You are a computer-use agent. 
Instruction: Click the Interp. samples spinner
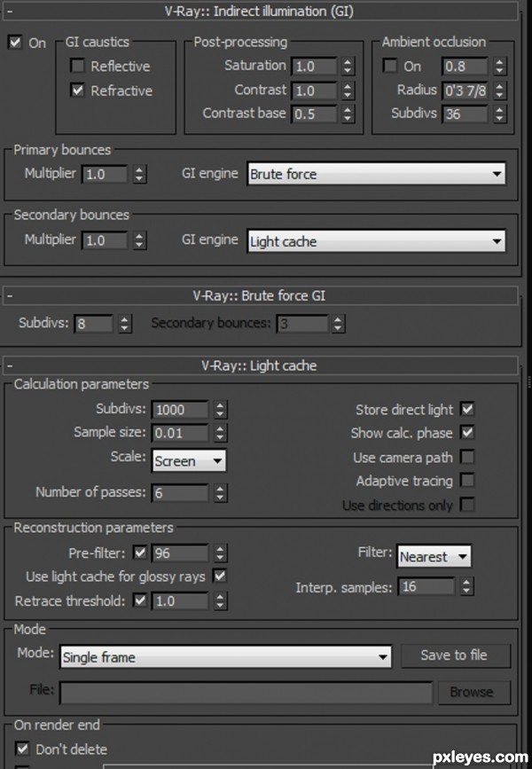[x=466, y=586]
